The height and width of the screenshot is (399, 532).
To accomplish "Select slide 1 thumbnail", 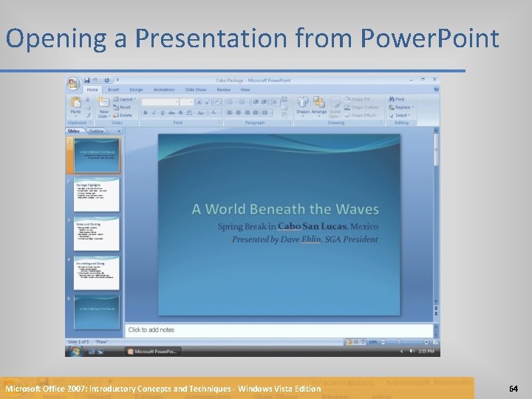I will (97, 155).
